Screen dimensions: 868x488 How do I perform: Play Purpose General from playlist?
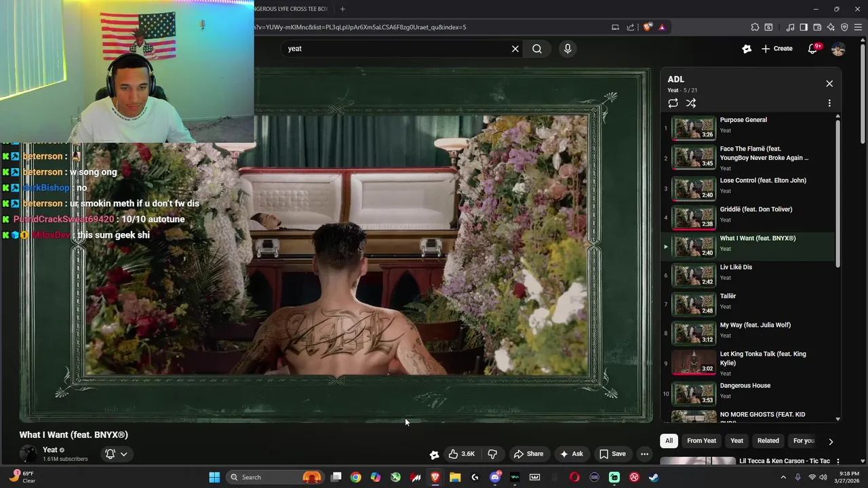coord(747,128)
